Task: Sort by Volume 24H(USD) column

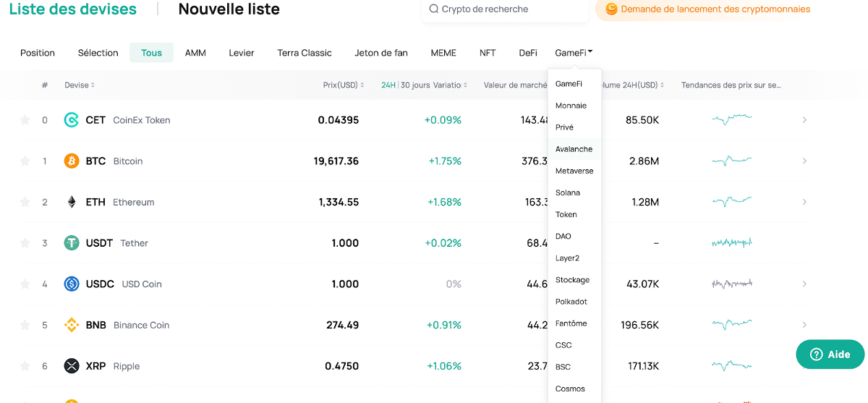Action: pos(632,85)
